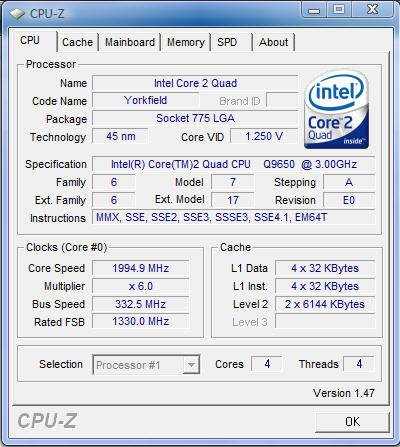Click the Version 1.47 text

(344, 393)
